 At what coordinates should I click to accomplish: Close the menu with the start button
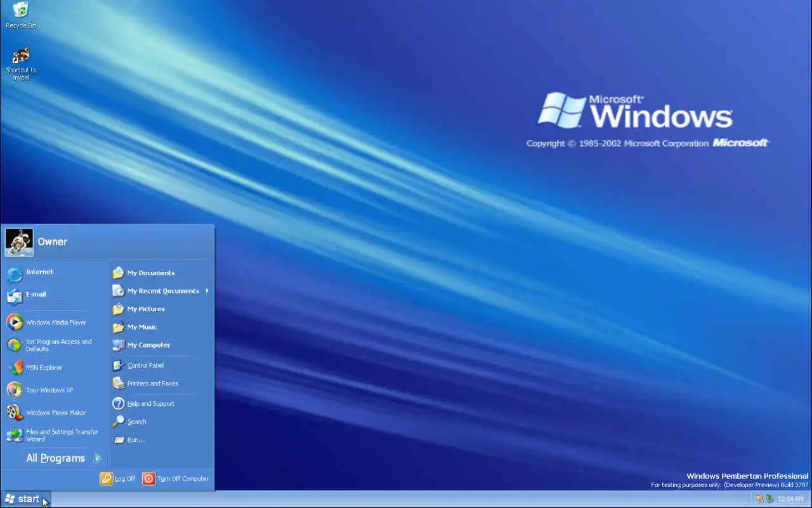26,499
